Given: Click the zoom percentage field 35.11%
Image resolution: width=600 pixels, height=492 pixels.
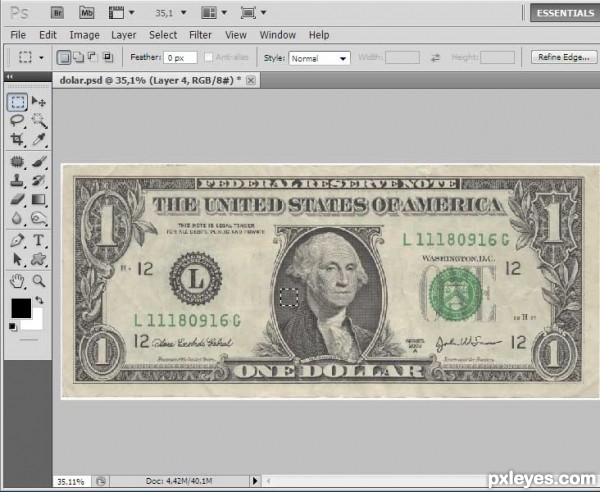Looking at the screenshot, I should pyautogui.click(x=71, y=481).
